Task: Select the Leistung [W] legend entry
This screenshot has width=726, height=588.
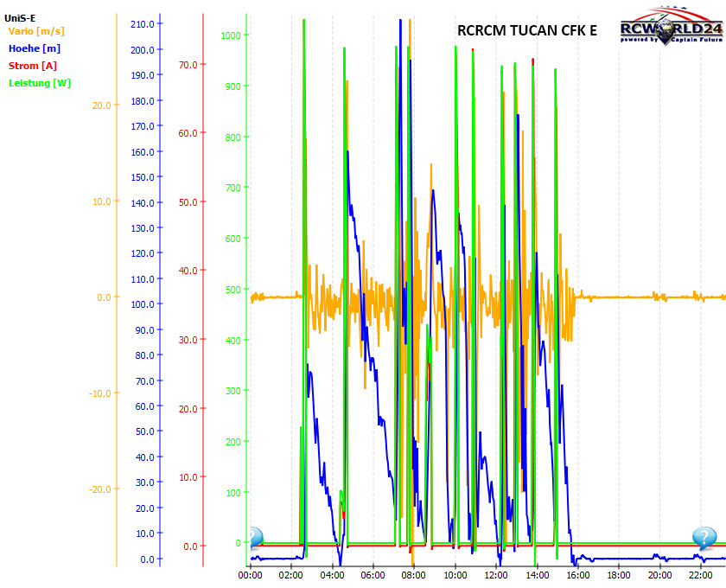Action: [40, 83]
